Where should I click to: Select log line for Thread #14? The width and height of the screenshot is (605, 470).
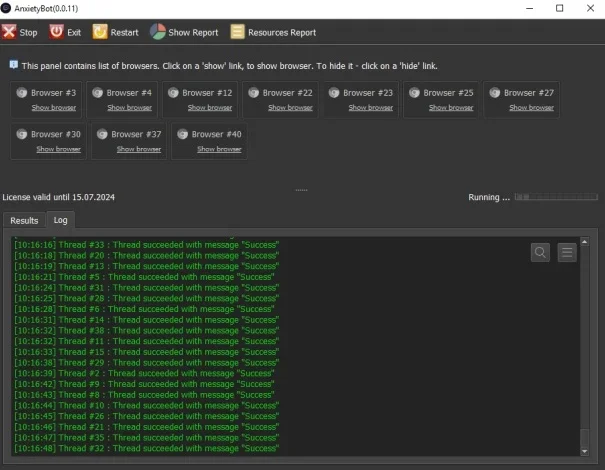147,320
